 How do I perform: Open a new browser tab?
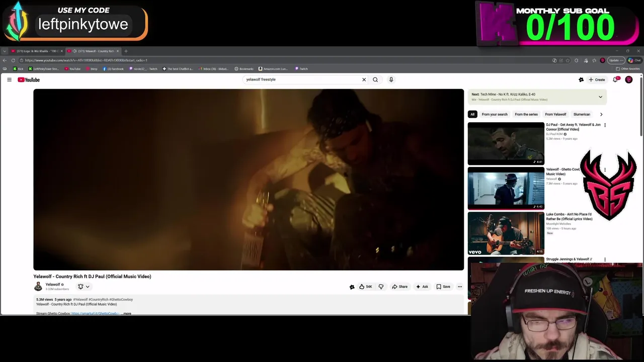[x=126, y=51]
